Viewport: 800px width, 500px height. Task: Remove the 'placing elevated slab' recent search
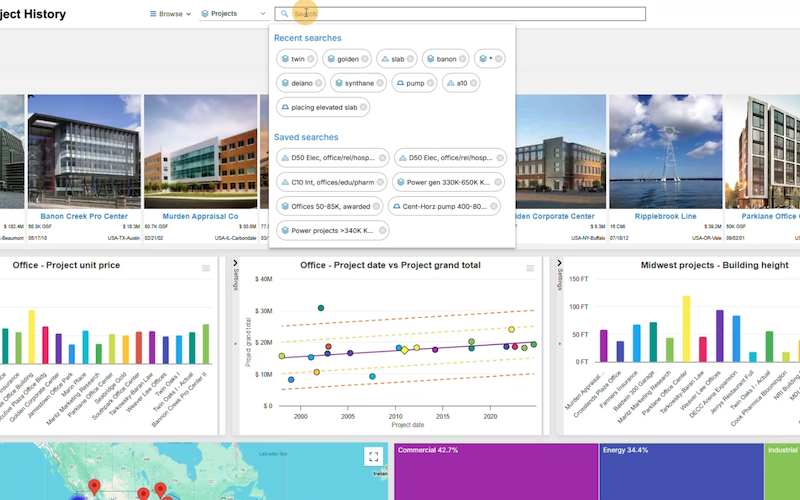coord(363,107)
